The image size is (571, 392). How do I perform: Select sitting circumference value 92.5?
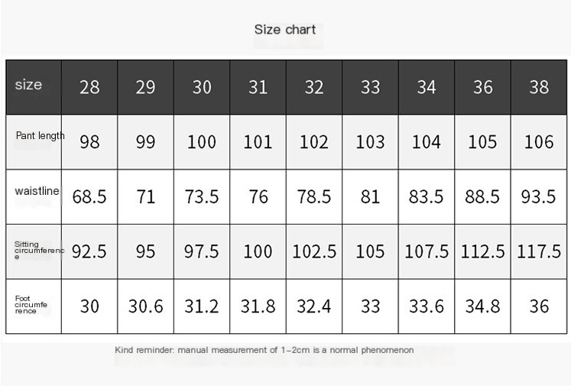click(x=89, y=251)
